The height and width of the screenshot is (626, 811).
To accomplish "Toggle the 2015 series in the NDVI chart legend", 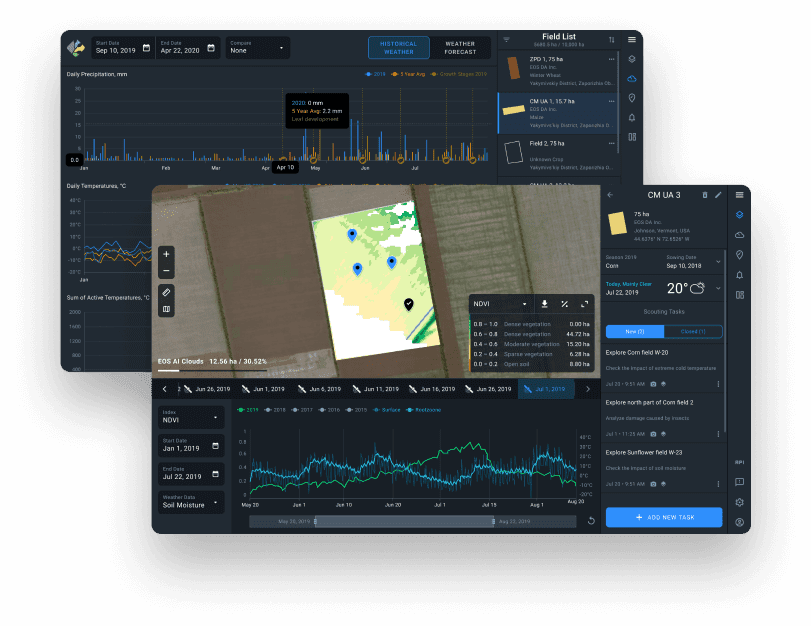I will point(356,410).
